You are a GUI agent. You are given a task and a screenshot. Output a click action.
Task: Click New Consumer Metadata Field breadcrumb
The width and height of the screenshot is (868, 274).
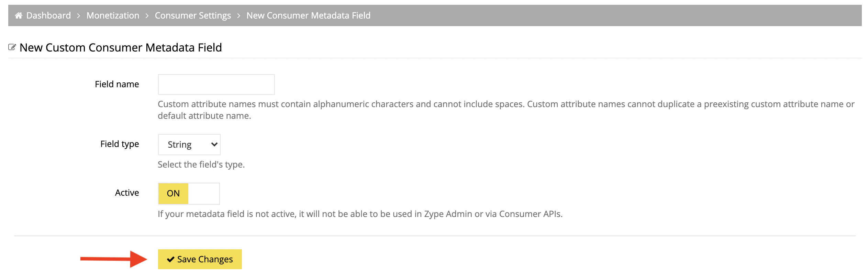[308, 15]
